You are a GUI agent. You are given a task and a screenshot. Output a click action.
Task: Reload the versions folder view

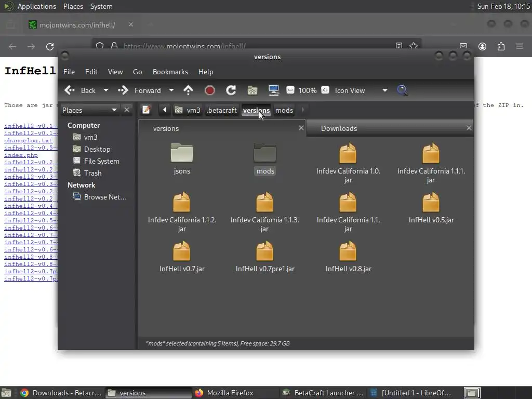tap(231, 90)
